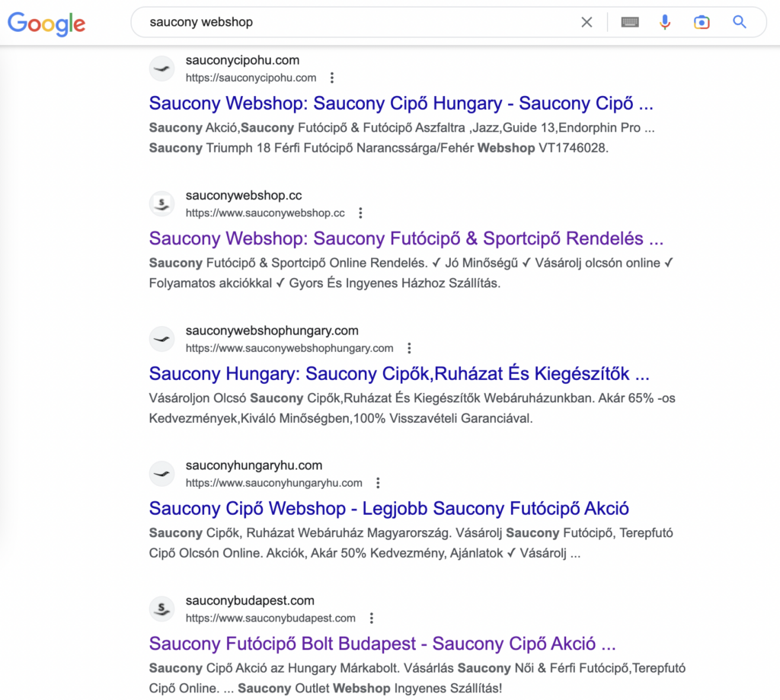Click the sauconycipohu.com favicon
780x700 pixels.
[x=161, y=69]
